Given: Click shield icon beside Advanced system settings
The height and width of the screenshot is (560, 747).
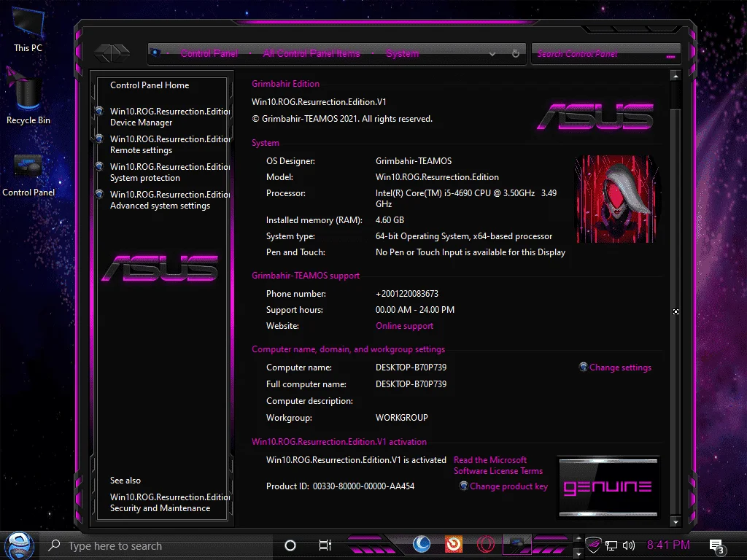Looking at the screenshot, I should tap(99, 194).
